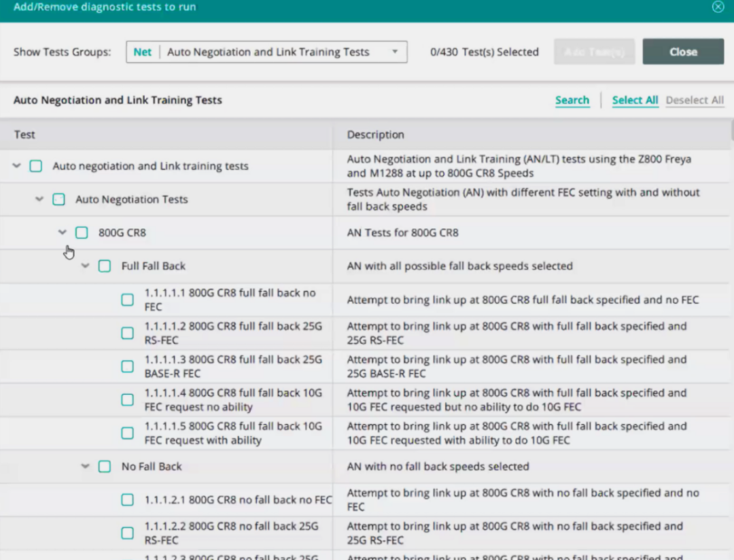
Task: Select test 1.1.1.1.2 25G RS-FEC checkbox
Action: pos(128,333)
